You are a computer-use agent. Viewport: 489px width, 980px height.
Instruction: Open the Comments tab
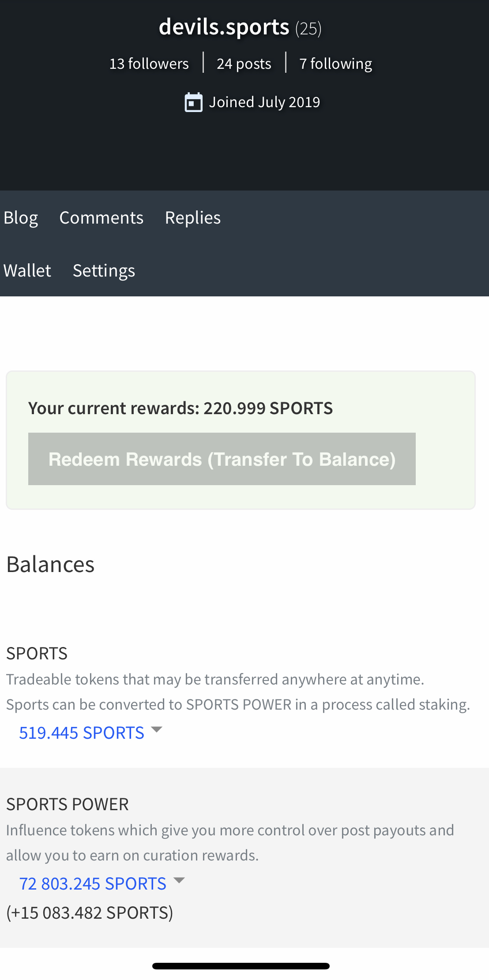[102, 218]
